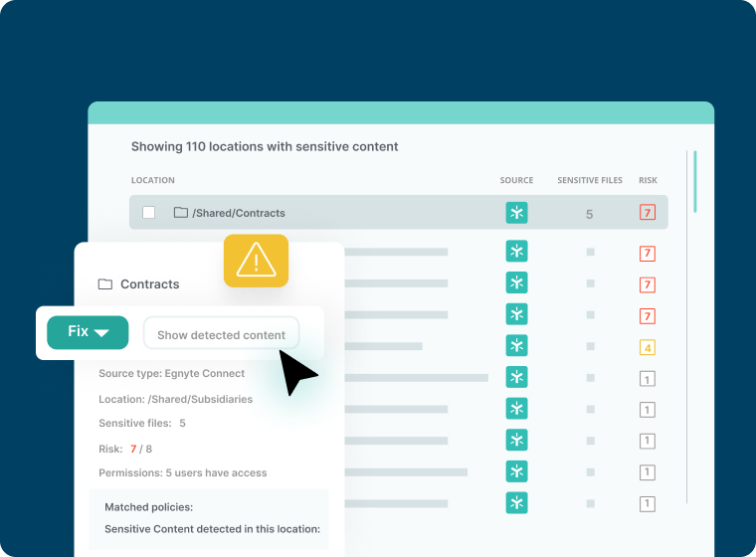
Task: Sort by the LOCATION column header
Action: pyautogui.click(x=152, y=181)
